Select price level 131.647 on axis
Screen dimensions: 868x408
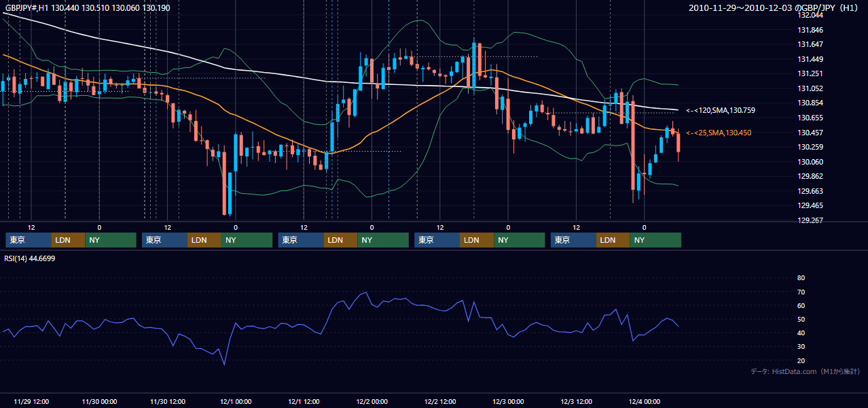pyautogui.click(x=810, y=44)
